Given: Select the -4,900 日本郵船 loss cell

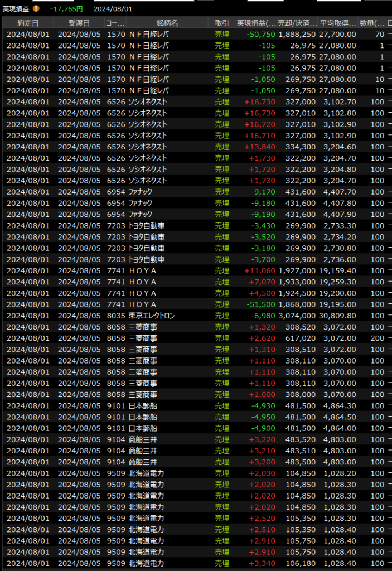Looking at the screenshot, I should click(263, 429).
